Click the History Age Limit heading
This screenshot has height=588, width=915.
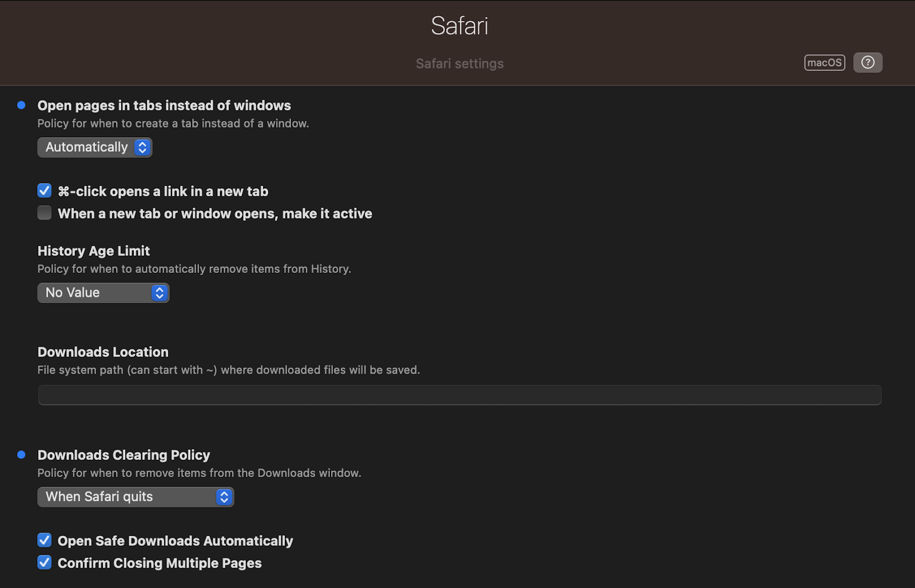[94, 251]
